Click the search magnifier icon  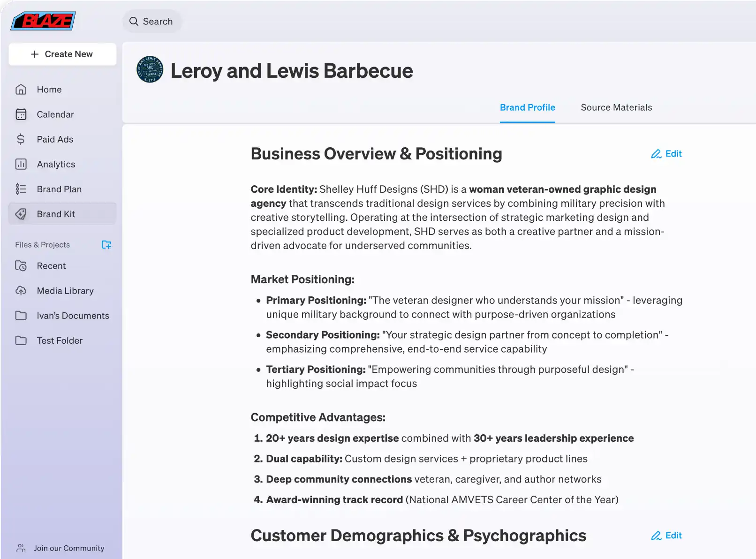tap(134, 22)
